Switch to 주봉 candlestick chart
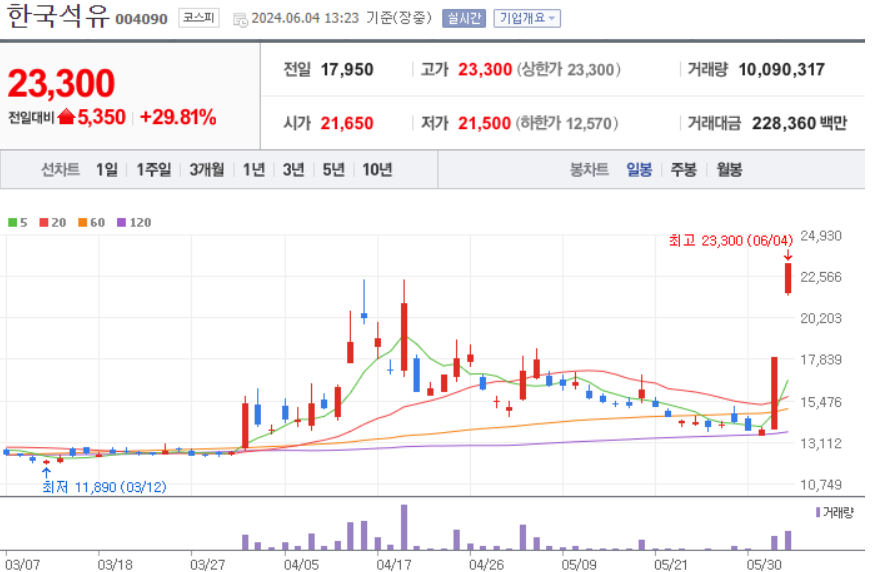The height and width of the screenshot is (572, 873). coord(684,169)
